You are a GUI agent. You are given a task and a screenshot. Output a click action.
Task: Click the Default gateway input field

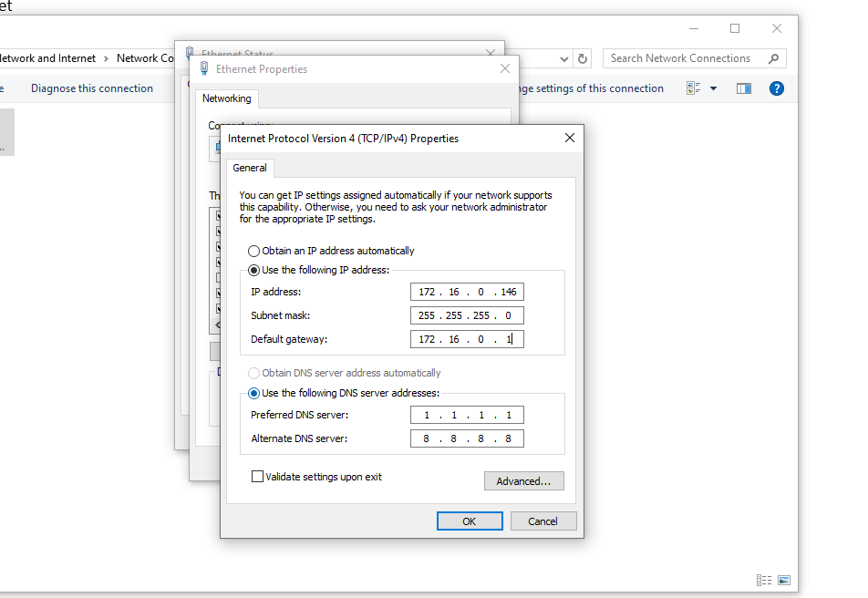[x=467, y=339]
